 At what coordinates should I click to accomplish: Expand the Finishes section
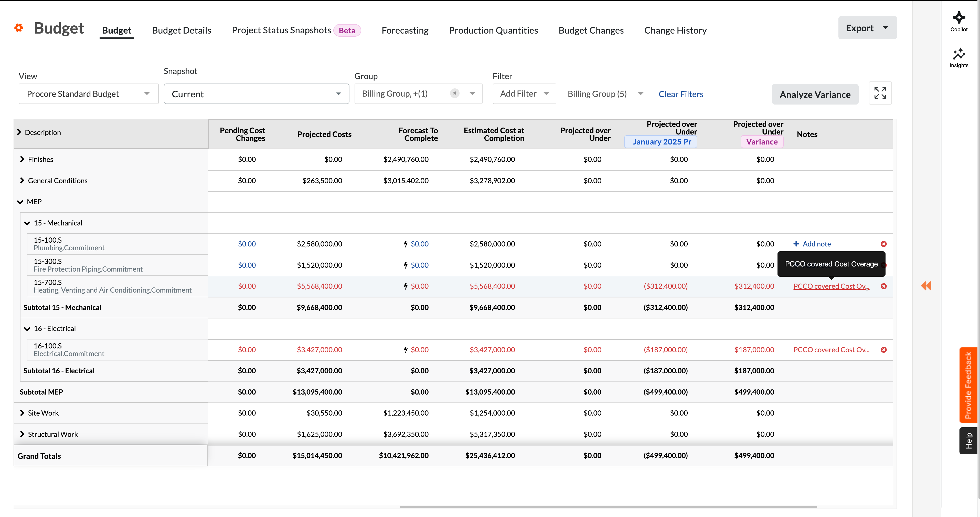[22, 159]
